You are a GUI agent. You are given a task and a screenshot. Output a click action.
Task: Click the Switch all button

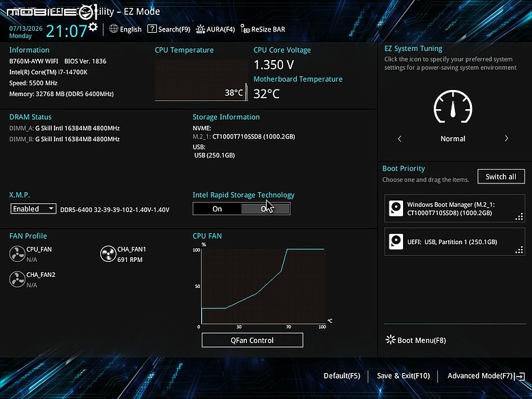coord(501,177)
